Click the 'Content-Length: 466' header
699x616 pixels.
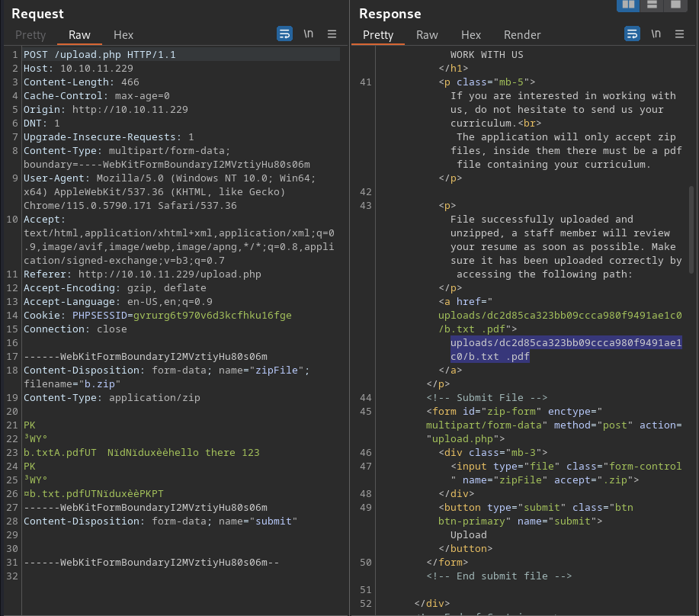pos(81,82)
